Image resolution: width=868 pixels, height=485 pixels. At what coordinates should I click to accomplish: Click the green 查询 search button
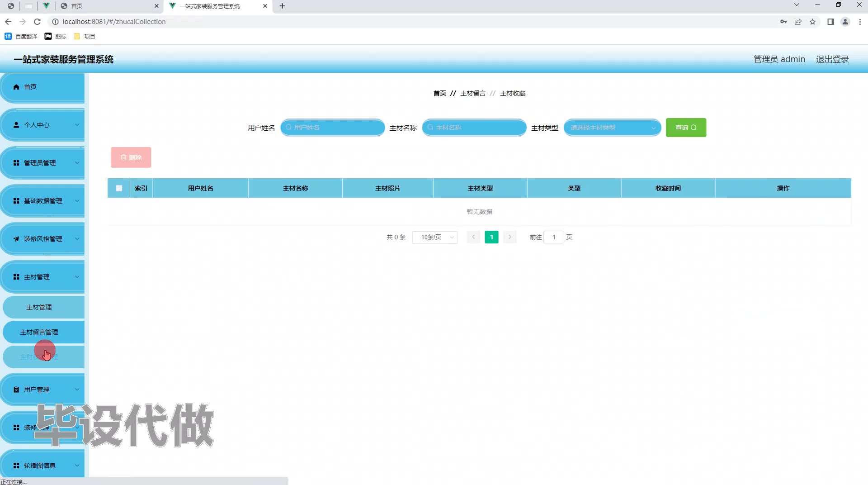click(686, 128)
